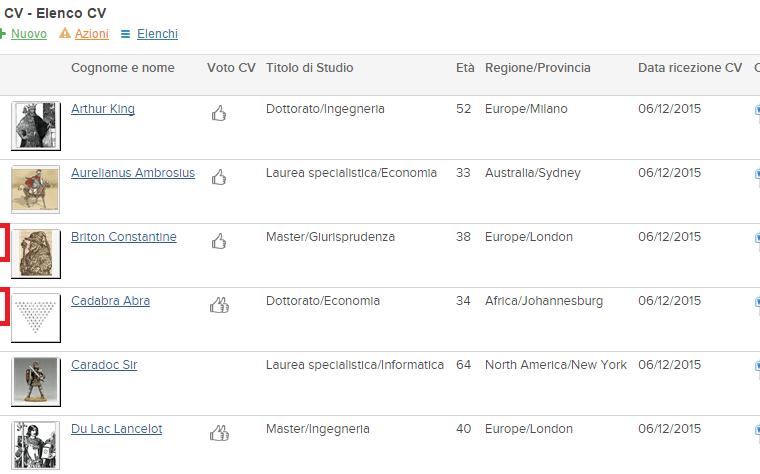Click thumbs-up vote icon for Arthur King

(x=219, y=113)
